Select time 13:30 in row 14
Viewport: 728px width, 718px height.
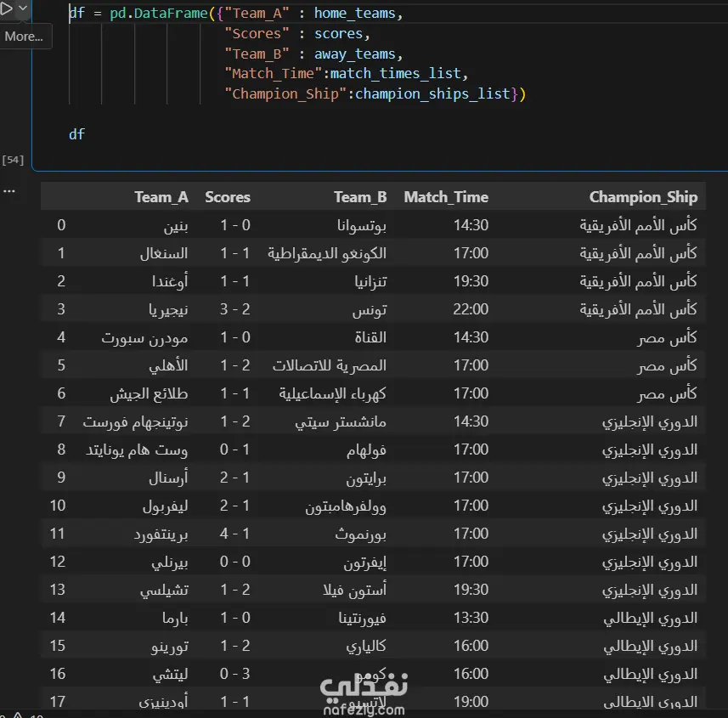tap(471, 617)
